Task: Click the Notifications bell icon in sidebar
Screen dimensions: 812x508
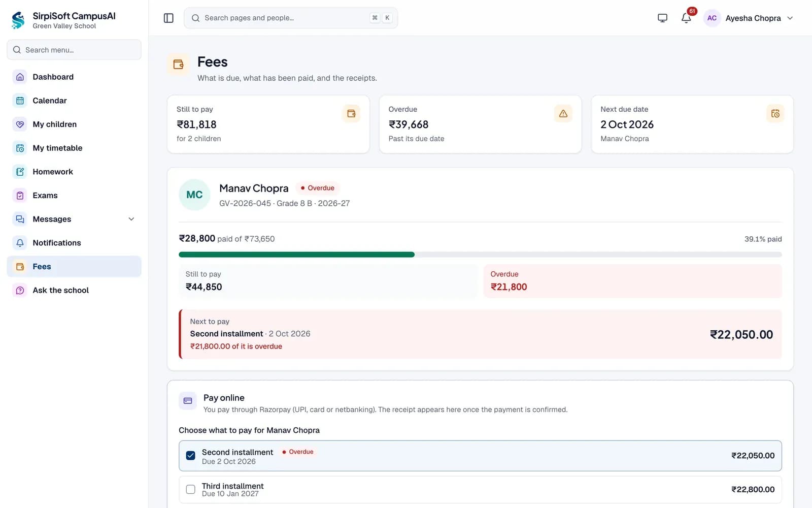Action: click(20, 243)
